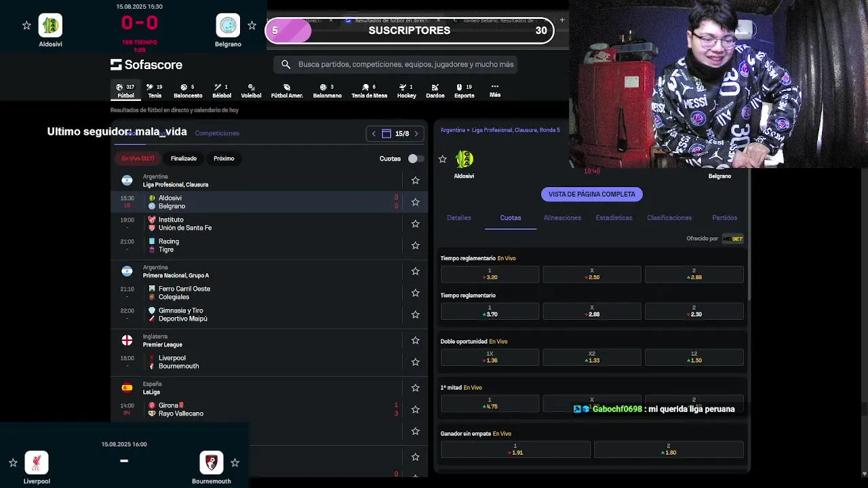Select the Tenis de Mesa icon
Screen dimensions: 868x488
pos(369,91)
